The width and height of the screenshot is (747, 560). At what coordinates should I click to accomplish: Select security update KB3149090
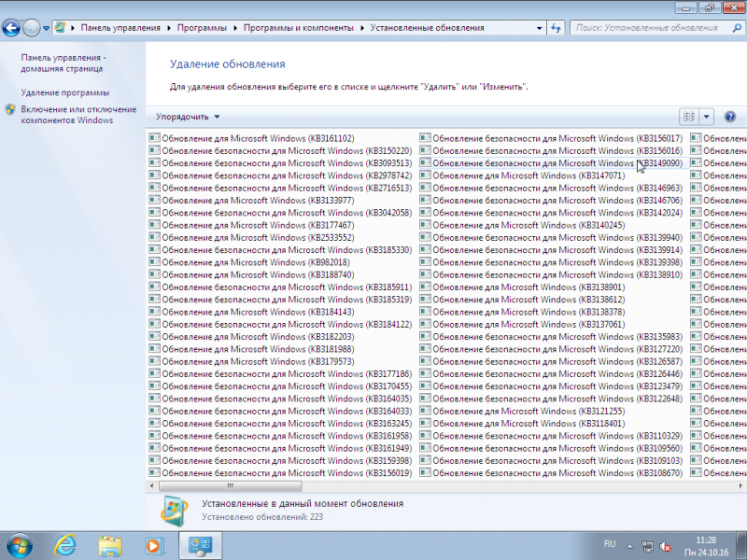(x=557, y=163)
